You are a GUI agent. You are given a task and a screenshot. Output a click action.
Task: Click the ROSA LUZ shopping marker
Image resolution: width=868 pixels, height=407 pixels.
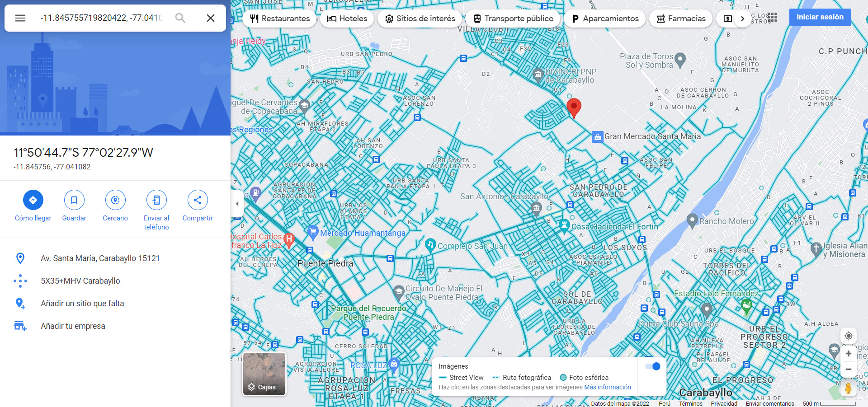(394, 365)
